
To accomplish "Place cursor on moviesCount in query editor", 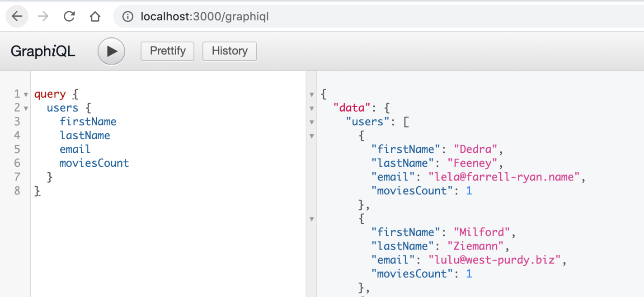I will 94,163.
